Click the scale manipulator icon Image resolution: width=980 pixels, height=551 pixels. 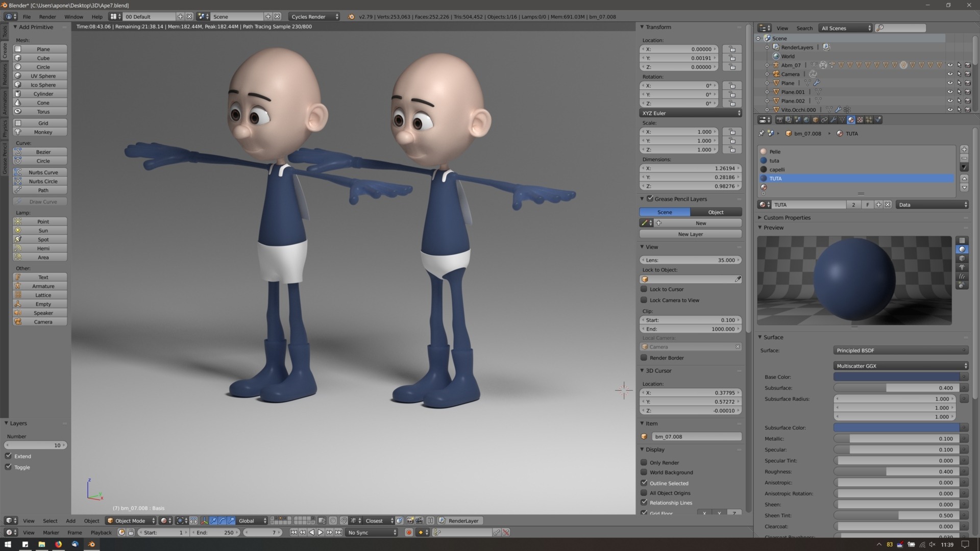pyautogui.click(x=231, y=520)
